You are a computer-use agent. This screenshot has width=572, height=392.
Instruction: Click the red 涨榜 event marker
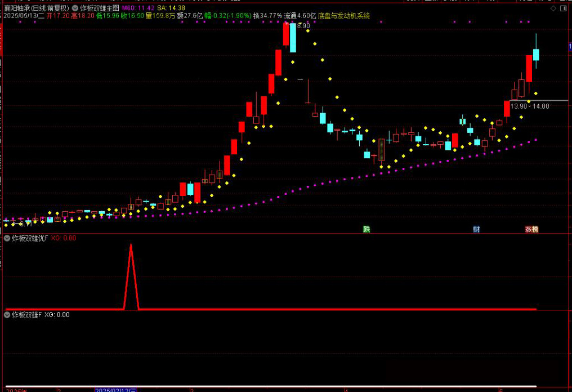pyautogui.click(x=531, y=229)
